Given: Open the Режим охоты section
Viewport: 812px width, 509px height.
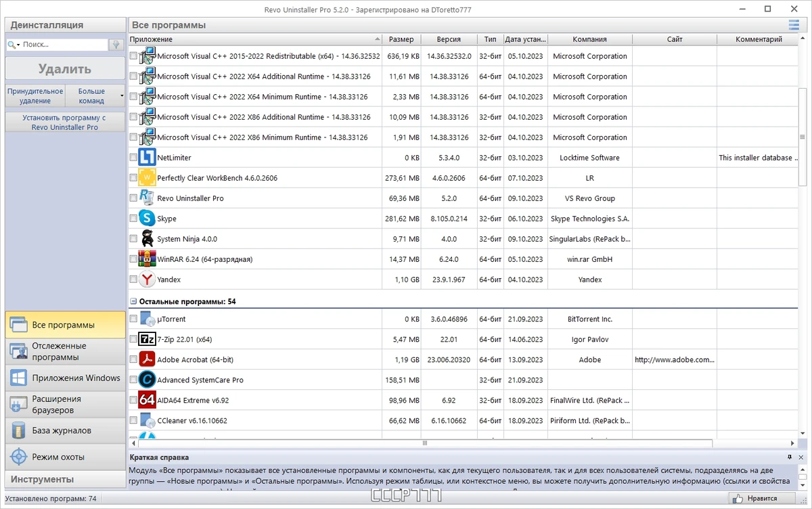Looking at the screenshot, I should pyautogui.click(x=66, y=457).
